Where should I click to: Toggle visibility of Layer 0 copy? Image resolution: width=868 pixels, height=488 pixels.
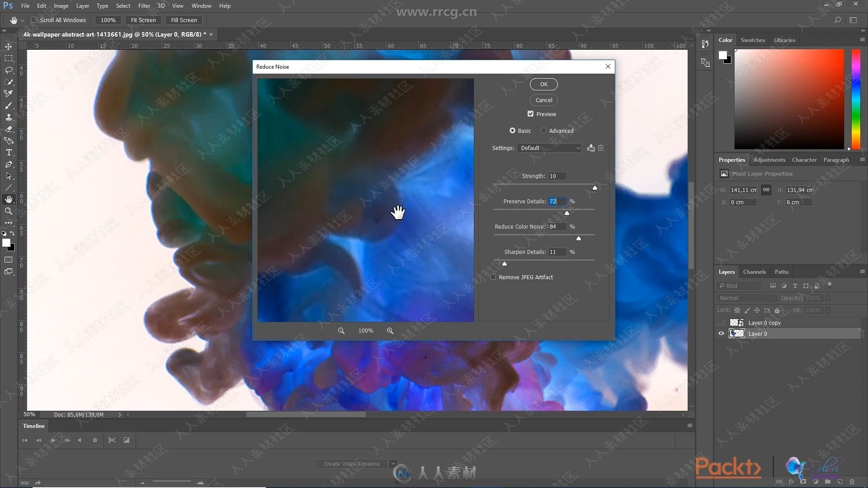coord(721,322)
